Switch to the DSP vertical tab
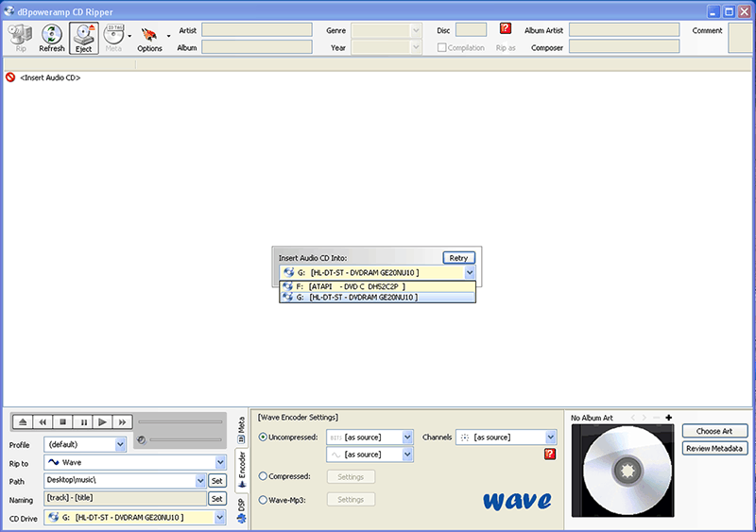This screenshot has width=756, height=532. pyautogui.click(x=242, y=511)
